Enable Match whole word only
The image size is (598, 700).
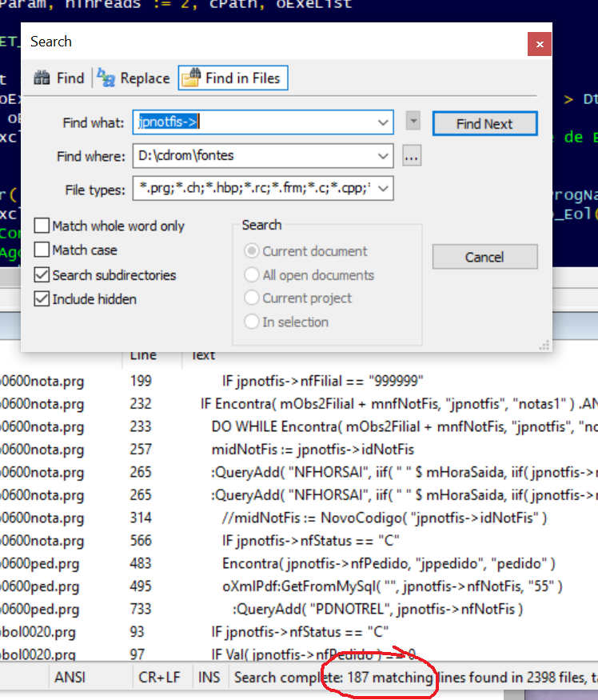point(42,226)
